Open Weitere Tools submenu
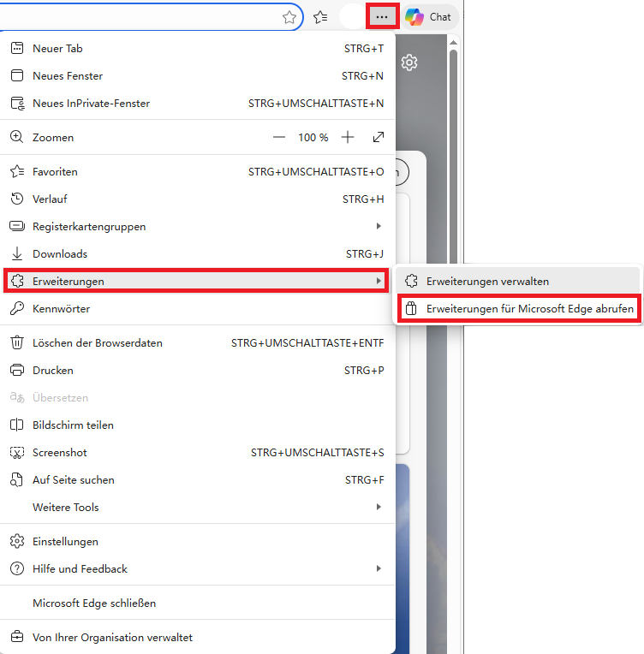The image size is (644, 654). pyautogui.click(x=198, y=507)
